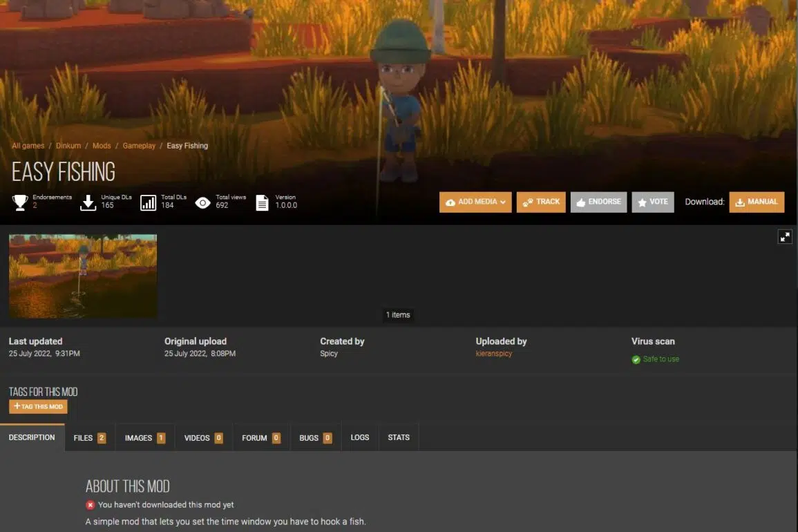This screenshot has height=532, width=798.
Task: Click the '1 items' gallery counter
Action: pos(398,314)
